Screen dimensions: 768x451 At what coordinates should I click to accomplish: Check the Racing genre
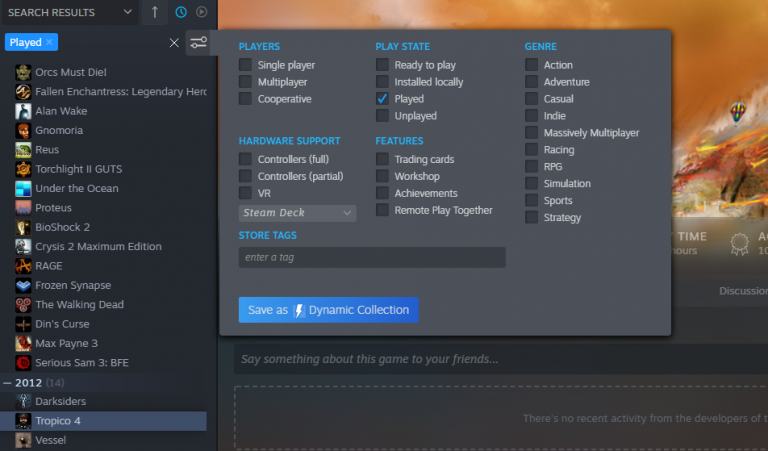pos(531,149)
